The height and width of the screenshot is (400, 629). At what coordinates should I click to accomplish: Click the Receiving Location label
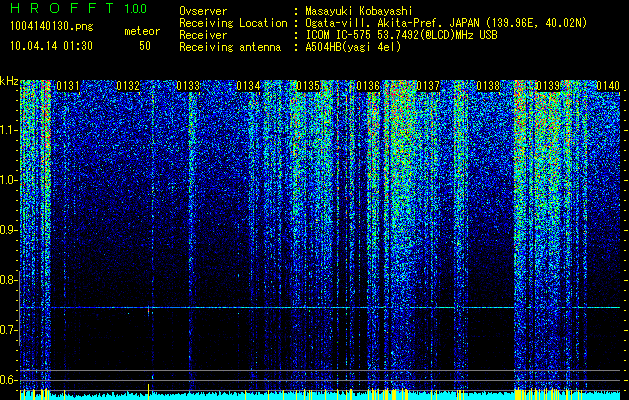pos(233,23)
